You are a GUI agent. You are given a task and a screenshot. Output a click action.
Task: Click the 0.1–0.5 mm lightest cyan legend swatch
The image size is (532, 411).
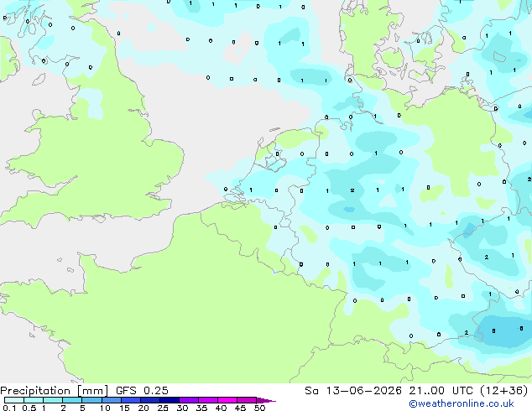(x=14, y=400)
